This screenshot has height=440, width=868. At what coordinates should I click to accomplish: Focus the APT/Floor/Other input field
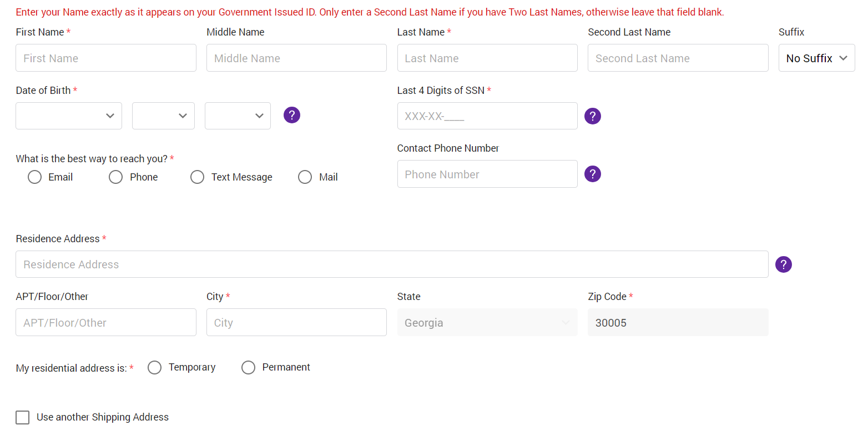point(105,322)
